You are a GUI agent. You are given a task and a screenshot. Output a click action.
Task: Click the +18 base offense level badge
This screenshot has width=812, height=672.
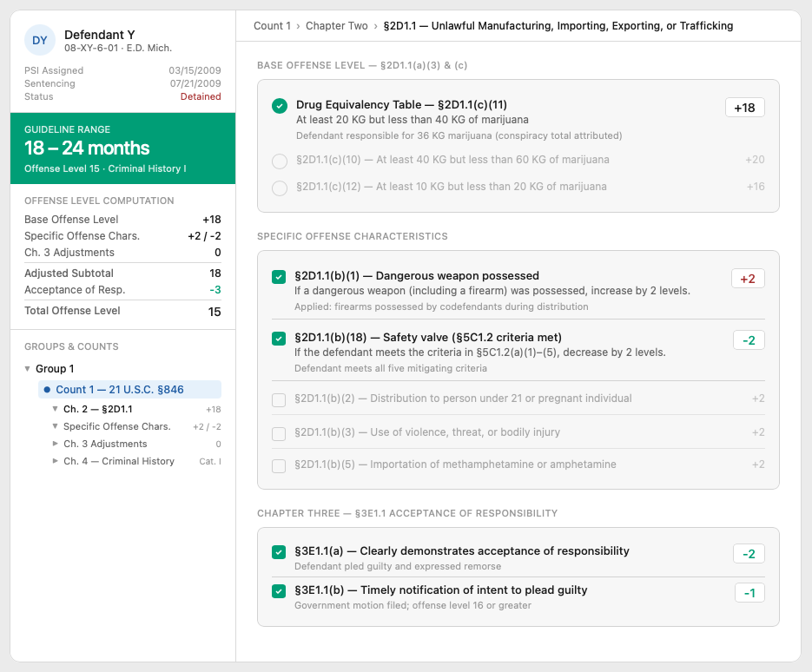coord(744,108)
